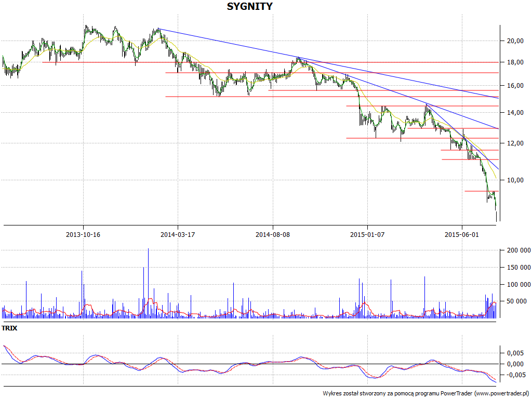Click the 16,00 price axis label
Screen dimensions: 532x399
[515, 86]
